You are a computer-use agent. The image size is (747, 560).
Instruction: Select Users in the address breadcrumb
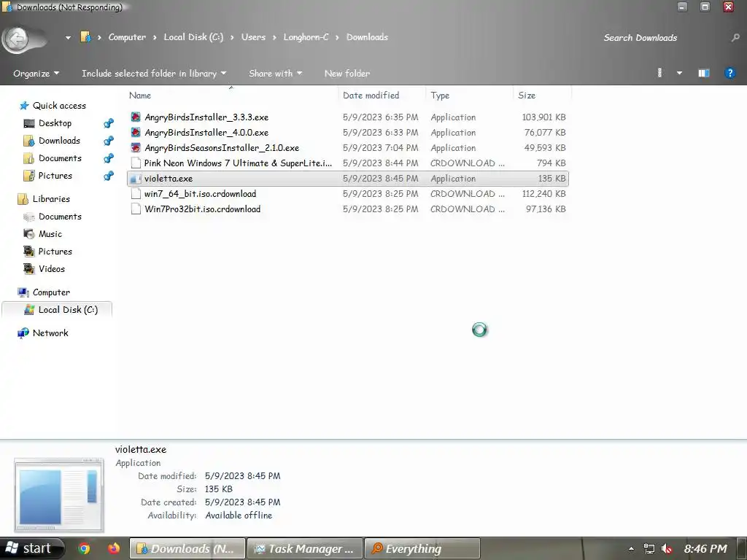253,37
